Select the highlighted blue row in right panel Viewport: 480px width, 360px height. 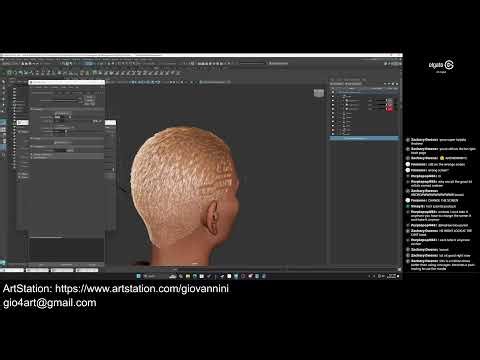click(364, 138)
